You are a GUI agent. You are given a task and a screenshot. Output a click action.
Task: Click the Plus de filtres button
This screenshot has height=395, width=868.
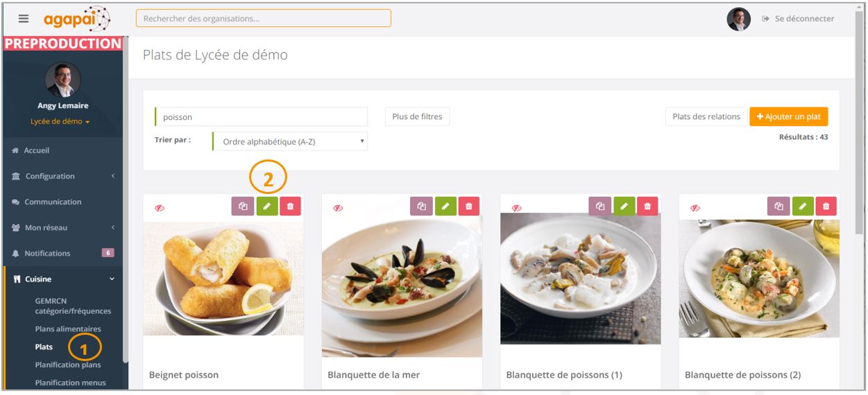[417, 116]
